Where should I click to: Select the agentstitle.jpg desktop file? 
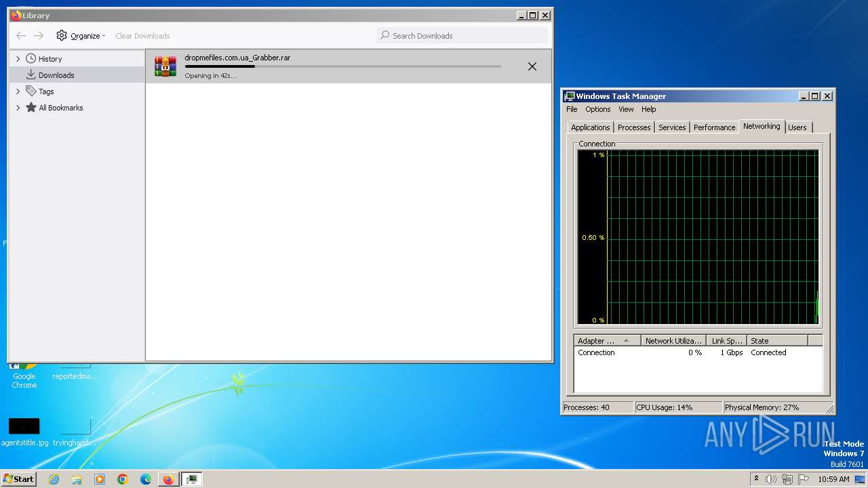pos(24,432)
